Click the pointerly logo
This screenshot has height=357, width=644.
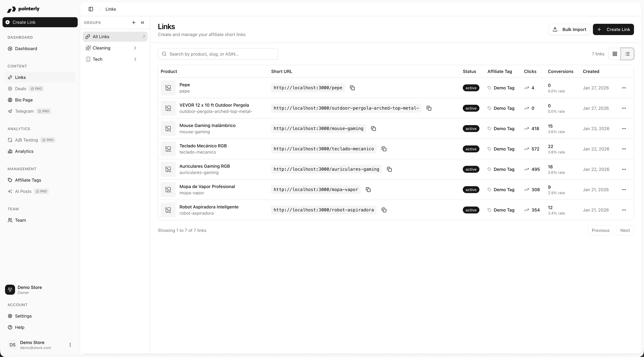23,9
